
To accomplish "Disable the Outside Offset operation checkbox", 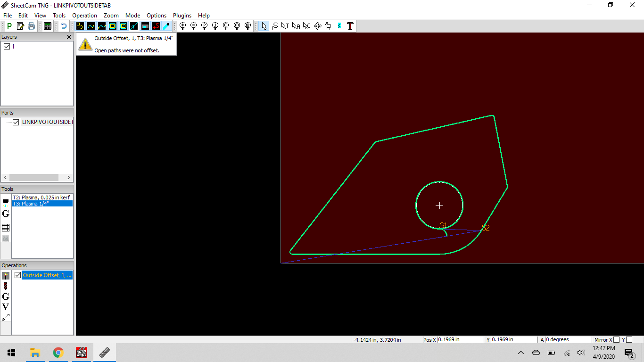I will [x=18, y=275].
